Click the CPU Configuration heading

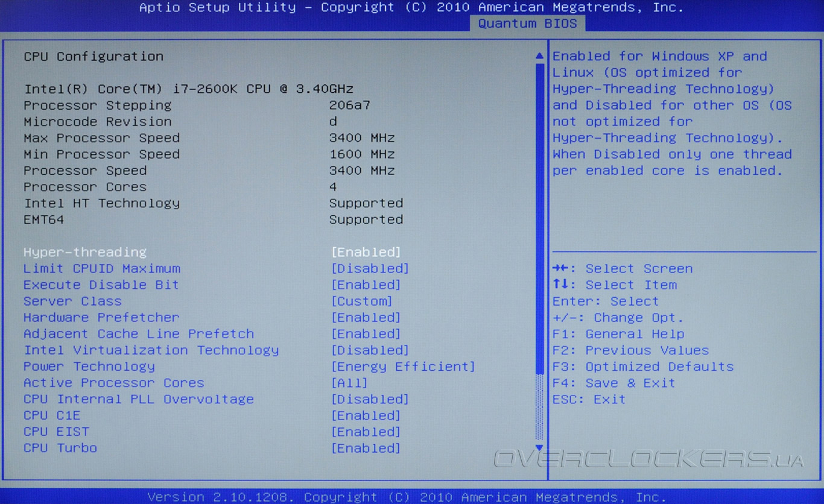(x=93, y=56)
